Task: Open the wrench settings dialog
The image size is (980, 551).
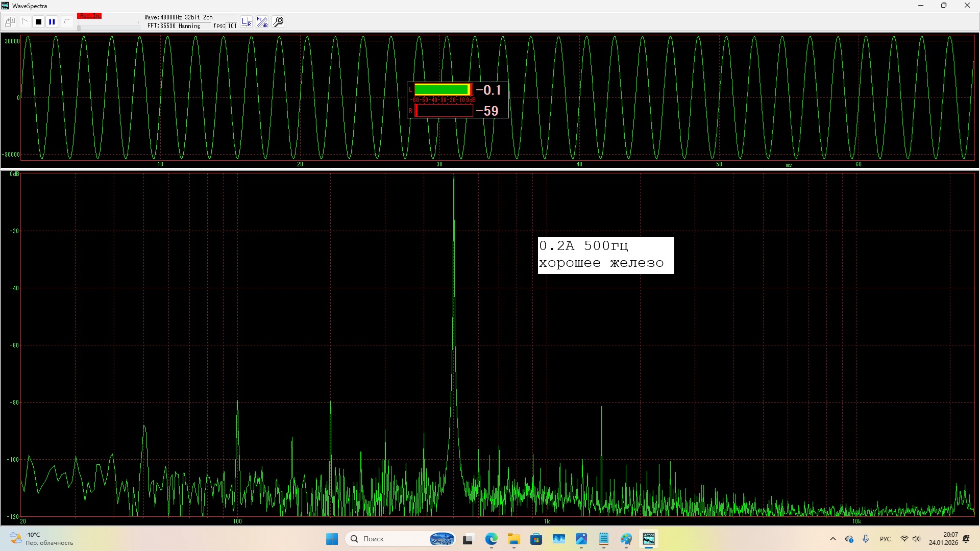Action: click(x=278, y=22)
